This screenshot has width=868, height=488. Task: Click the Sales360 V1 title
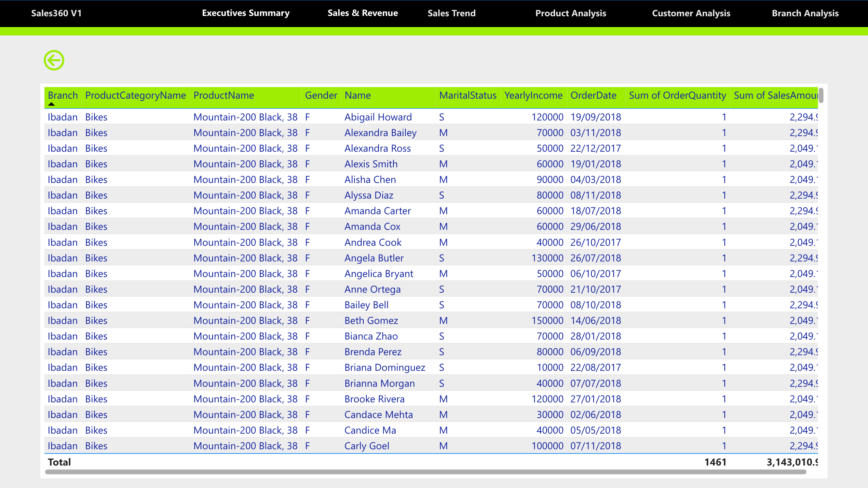click(x=56, y=13)
